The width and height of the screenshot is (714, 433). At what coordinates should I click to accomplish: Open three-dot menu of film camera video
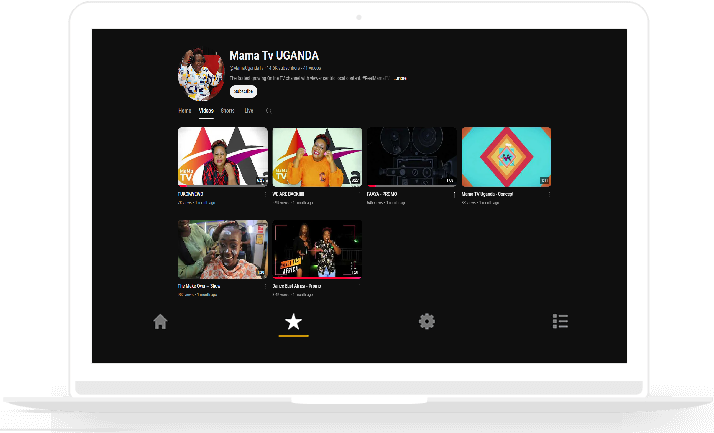(x=455, y=195)
